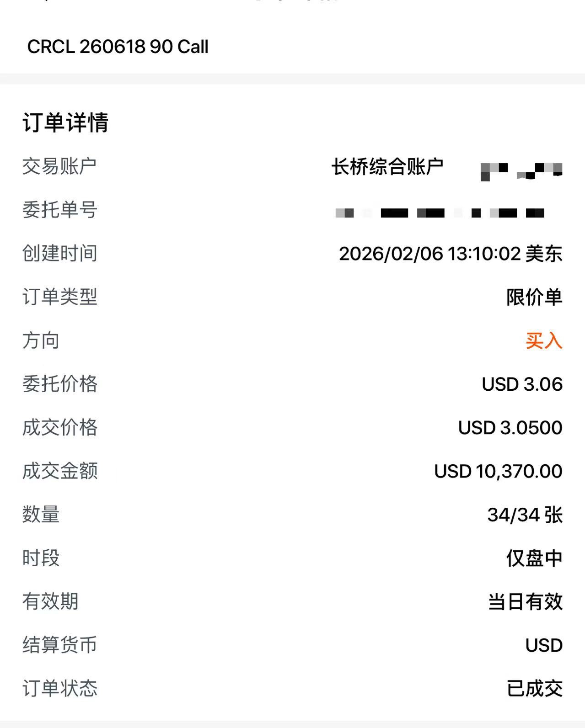Image resolution: width=585 pixels, height=728 pixels.
Task: Click the 订单详情 section heading
Action: pyautogui.click(x=65, y=122)
